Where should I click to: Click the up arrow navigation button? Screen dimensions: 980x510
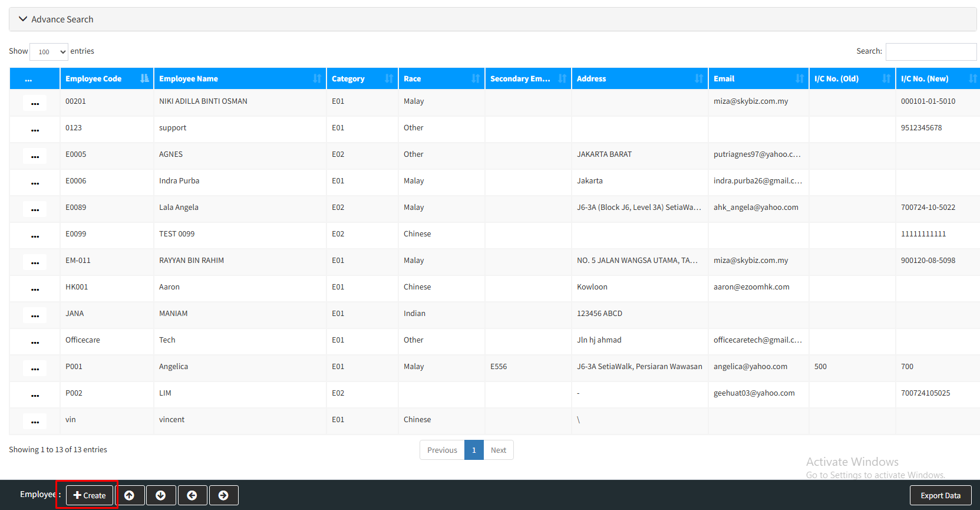tap(130, 495)
